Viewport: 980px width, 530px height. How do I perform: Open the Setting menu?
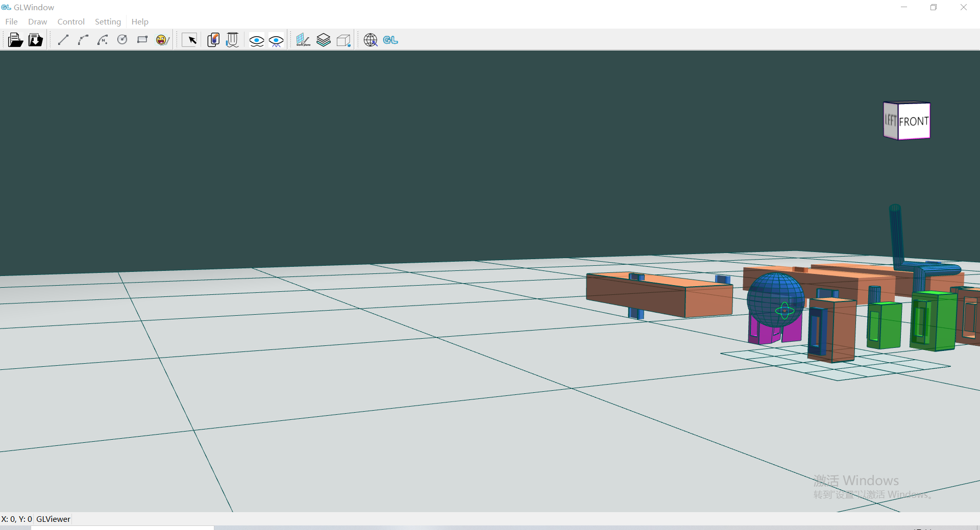[x=108, y=21]
